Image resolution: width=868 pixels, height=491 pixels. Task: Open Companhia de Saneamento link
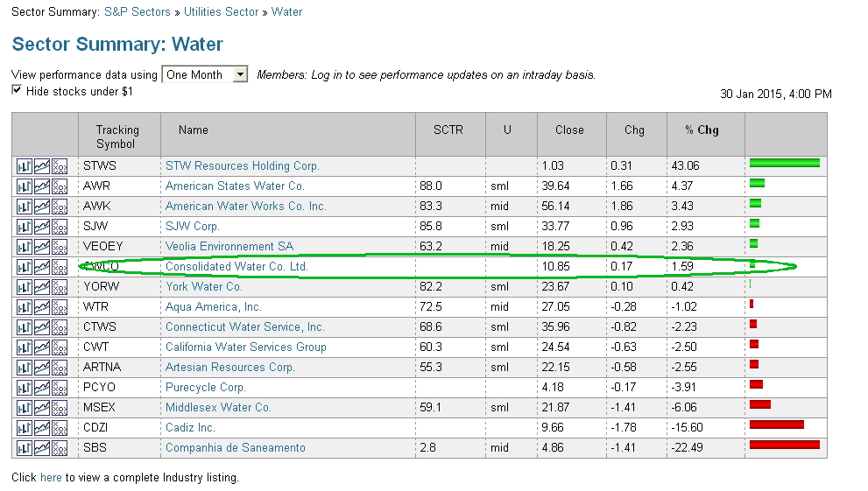[x=236, y=448]
